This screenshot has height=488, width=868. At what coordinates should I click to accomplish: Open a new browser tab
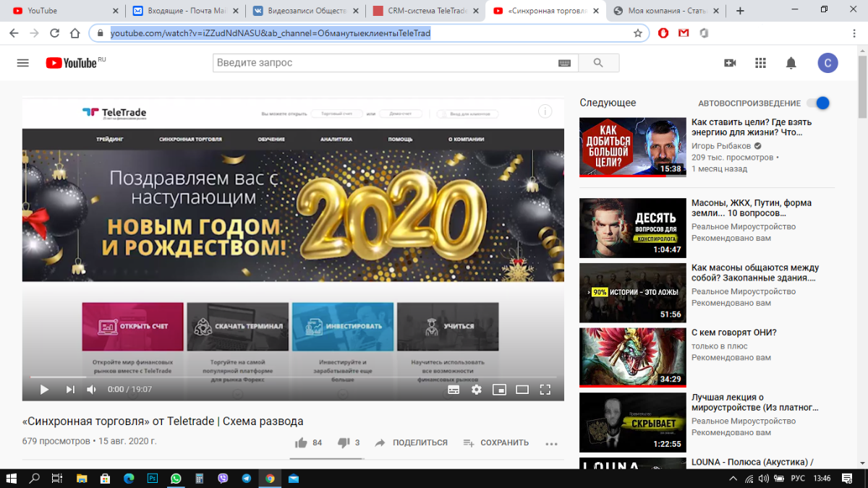tap(740, 11)
